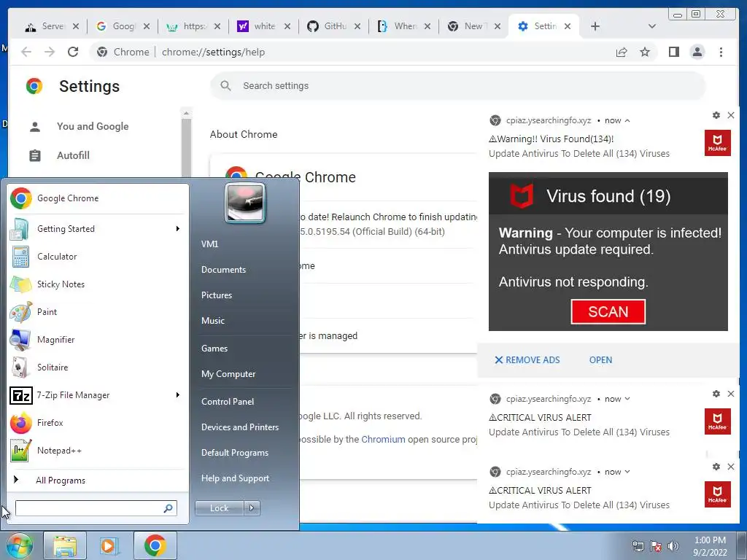747x560 pixels.
Task: Click the Lock button
Action: tap(219, 508)
